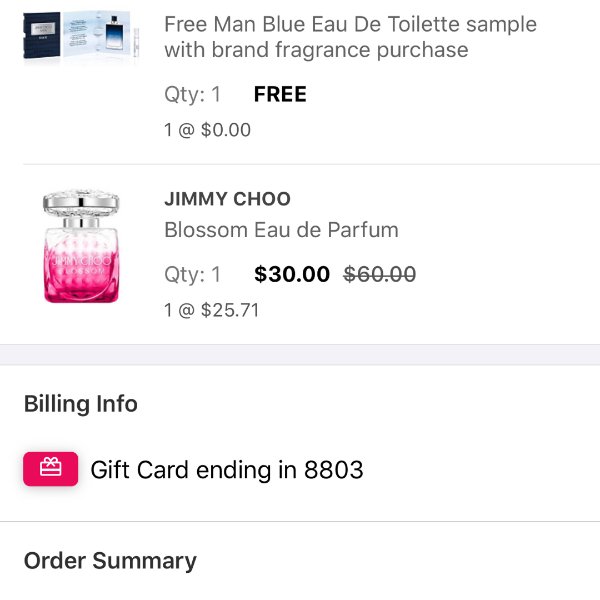
Task: Tap the Billing Info heading
Action: pyautogui.click(x=81, y=404)
